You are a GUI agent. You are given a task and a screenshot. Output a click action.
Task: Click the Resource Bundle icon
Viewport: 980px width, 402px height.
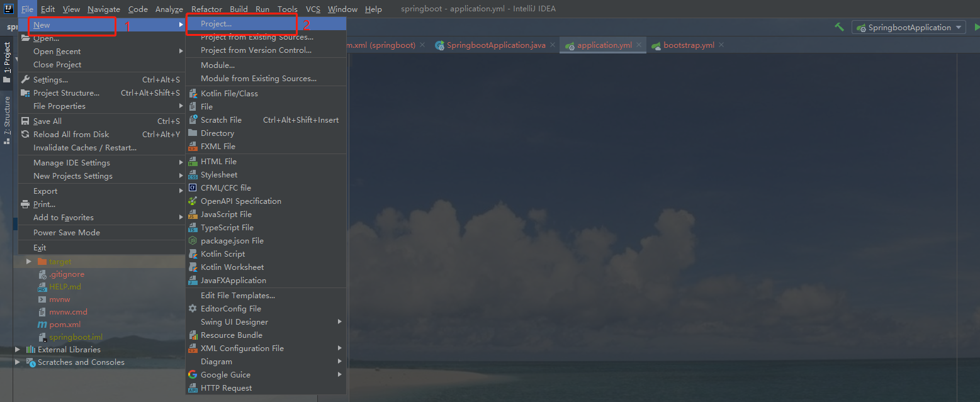[193, 335]
